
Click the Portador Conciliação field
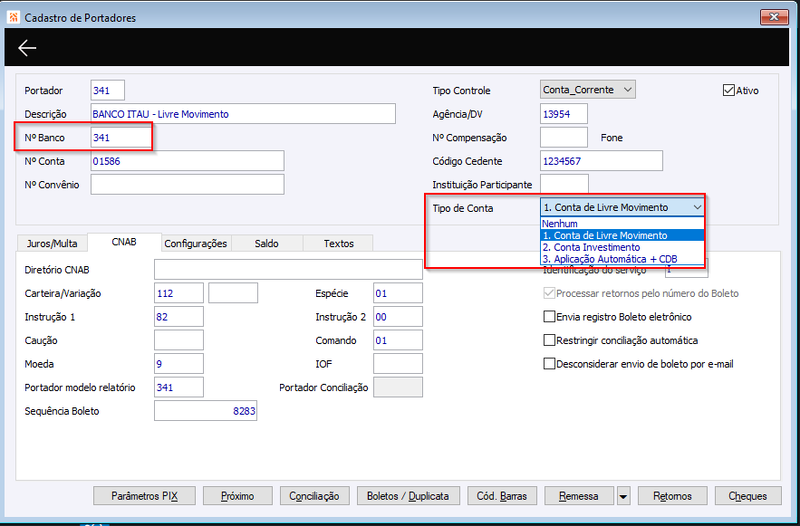pyautogui.click(x=398, y=387)
